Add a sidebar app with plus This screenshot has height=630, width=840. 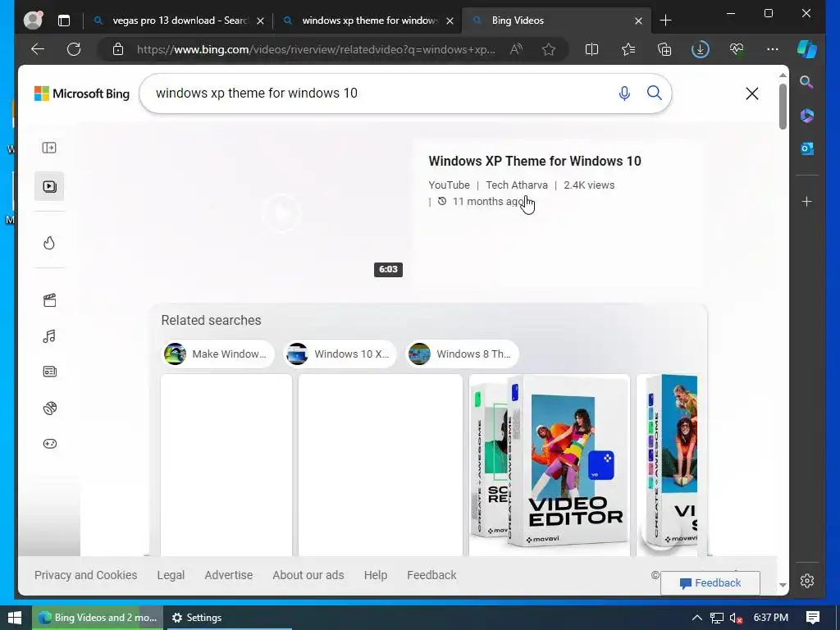807,202
